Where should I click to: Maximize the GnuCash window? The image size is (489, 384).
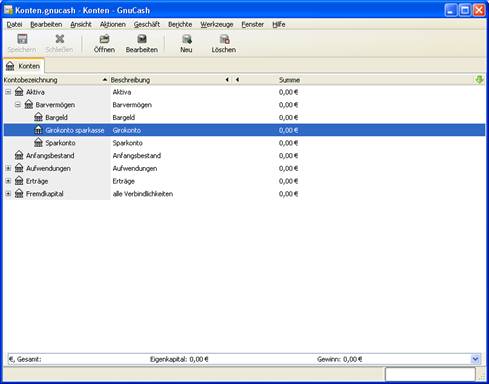pos(465,10)
